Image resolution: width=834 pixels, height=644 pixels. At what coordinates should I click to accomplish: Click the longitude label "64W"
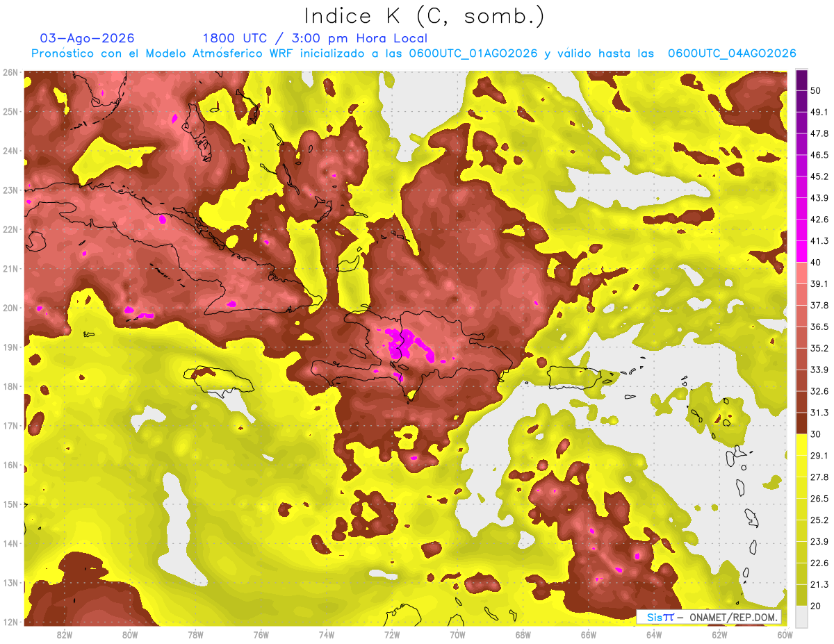point(654,634)
